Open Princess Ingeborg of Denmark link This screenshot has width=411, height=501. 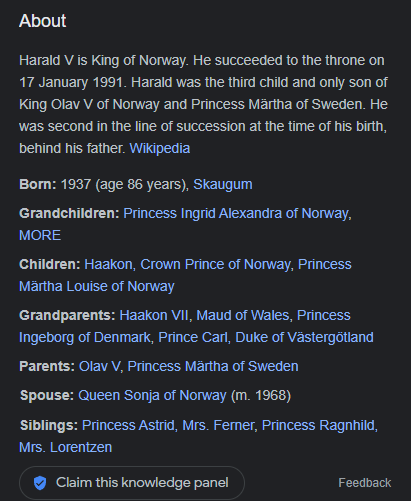[x=85, y=337]
